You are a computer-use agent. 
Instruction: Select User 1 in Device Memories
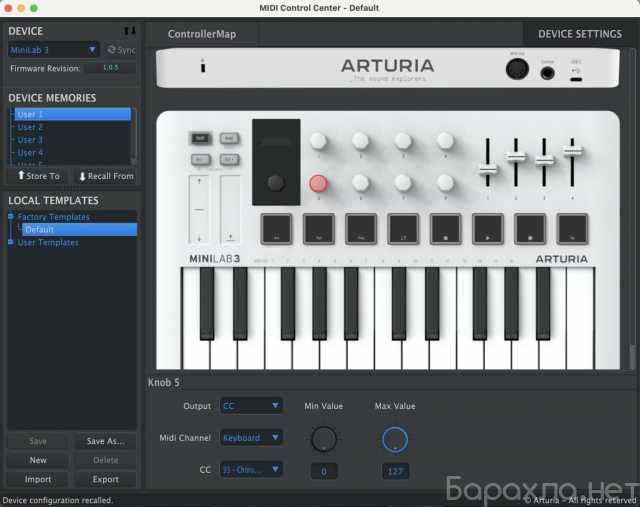pyautogui.click(x=73, y=114)
